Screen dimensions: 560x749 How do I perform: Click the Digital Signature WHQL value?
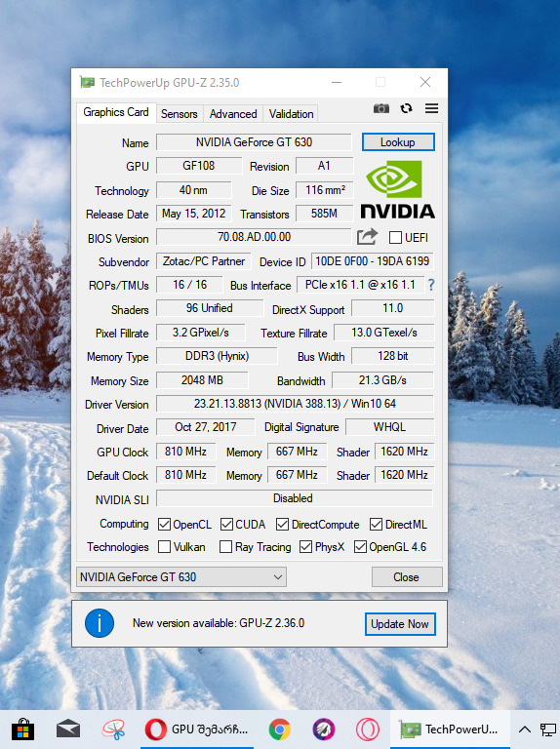point(390,427)
